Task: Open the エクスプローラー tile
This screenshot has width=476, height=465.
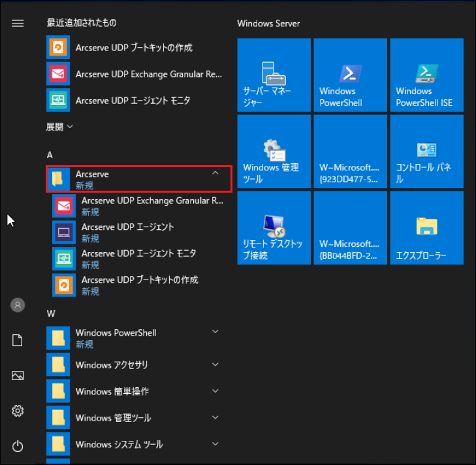Action: [426, 228]
